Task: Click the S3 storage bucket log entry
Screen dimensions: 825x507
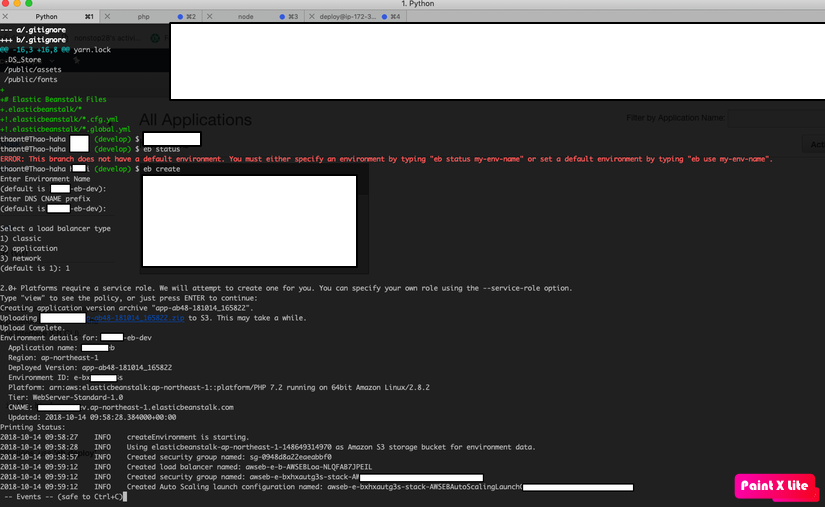Action: tap(268, 447)
